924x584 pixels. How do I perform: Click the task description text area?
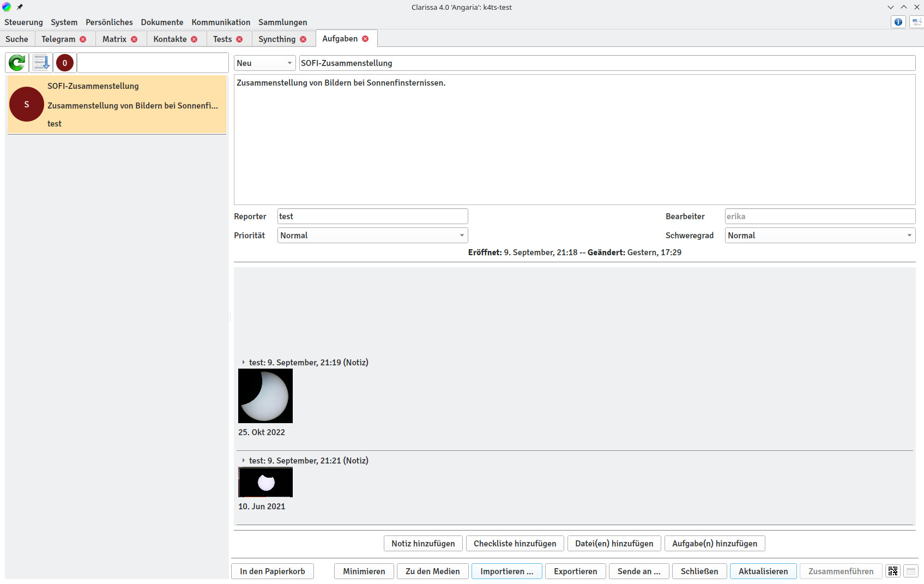tap(575, 140)
